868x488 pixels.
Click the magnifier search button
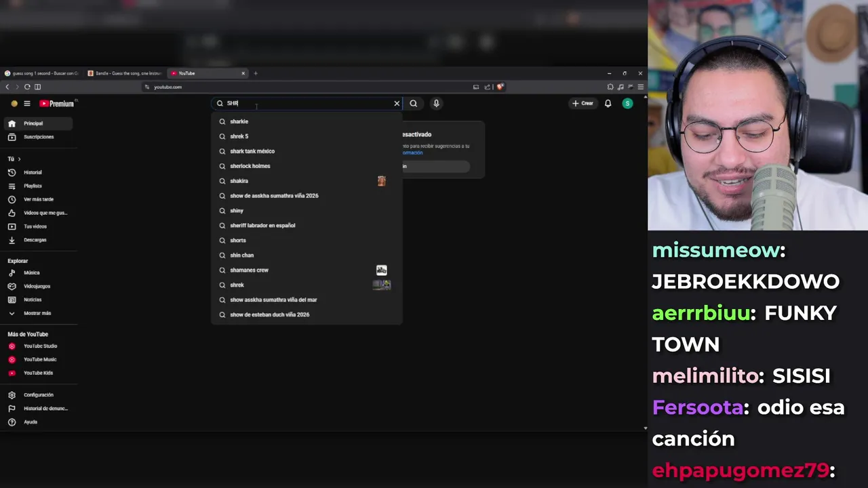[414, 104]
